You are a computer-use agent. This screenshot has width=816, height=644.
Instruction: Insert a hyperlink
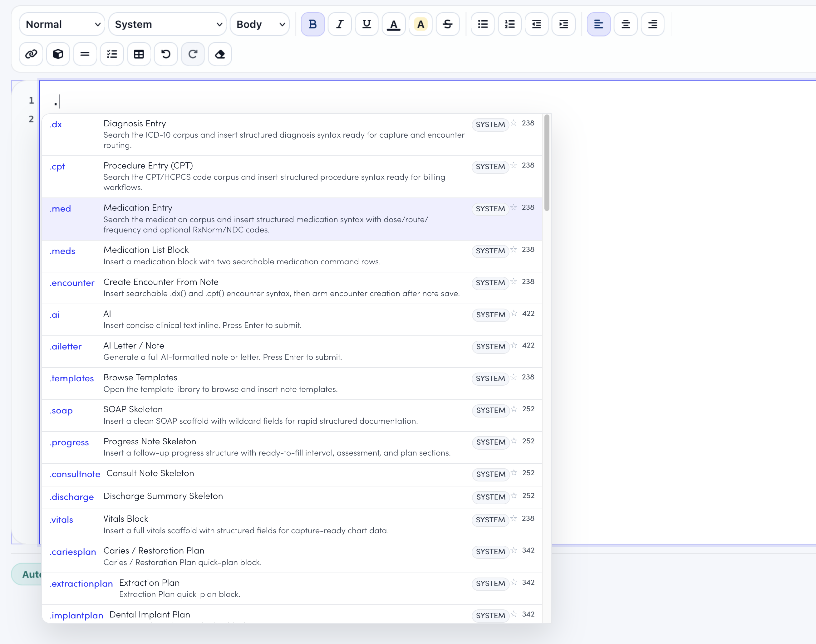pyautogui.click(x=31, y=54)
